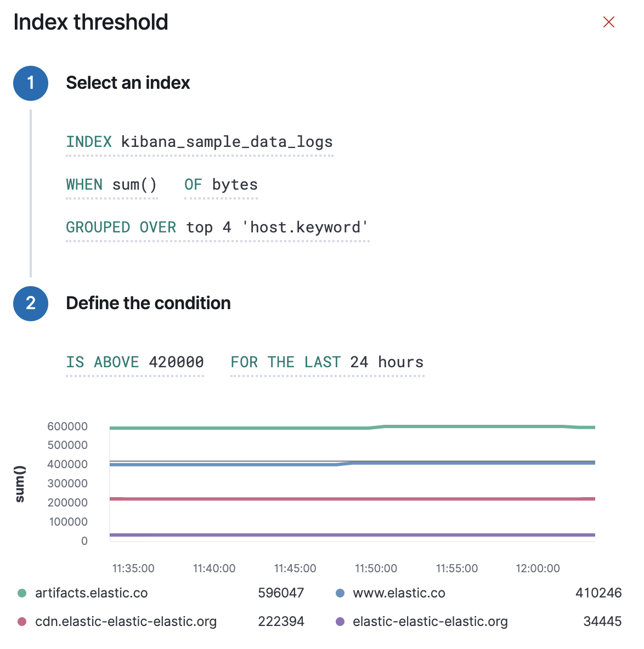Click the pink cdn.elastic-elastic-elastic.org legend dot
The image size is (644, 649).
(22, 622)
